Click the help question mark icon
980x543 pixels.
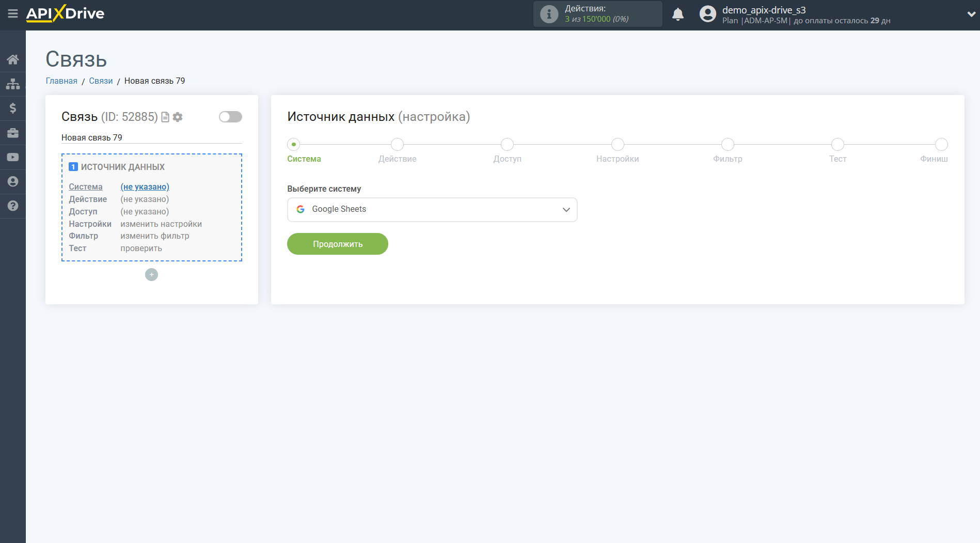point(13,206)
